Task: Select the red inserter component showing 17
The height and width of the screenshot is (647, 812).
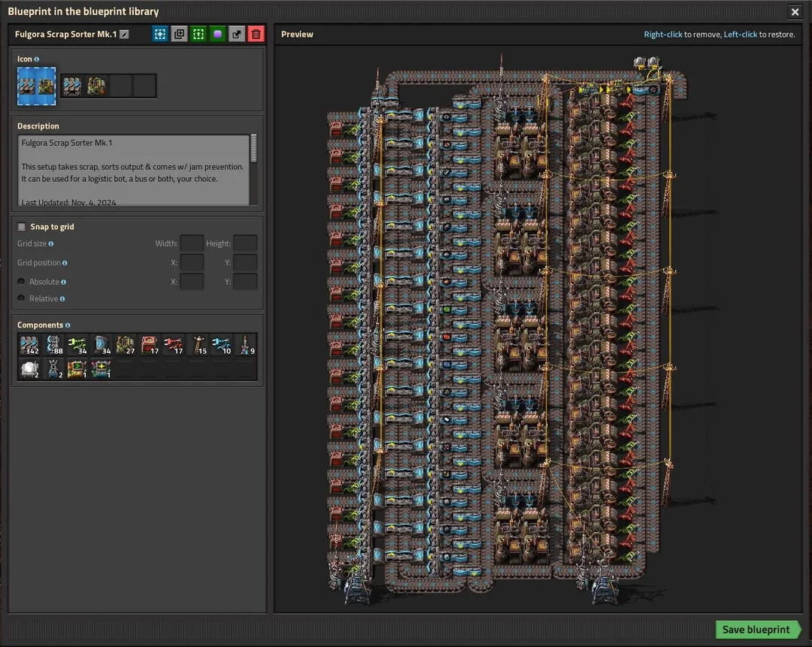Action: (174, 345)
